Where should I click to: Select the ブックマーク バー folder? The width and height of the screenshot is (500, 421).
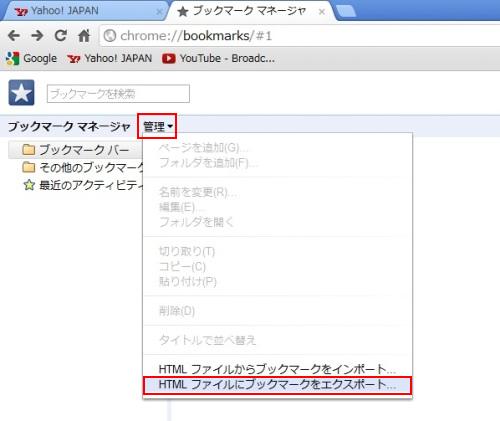[76, 150]
